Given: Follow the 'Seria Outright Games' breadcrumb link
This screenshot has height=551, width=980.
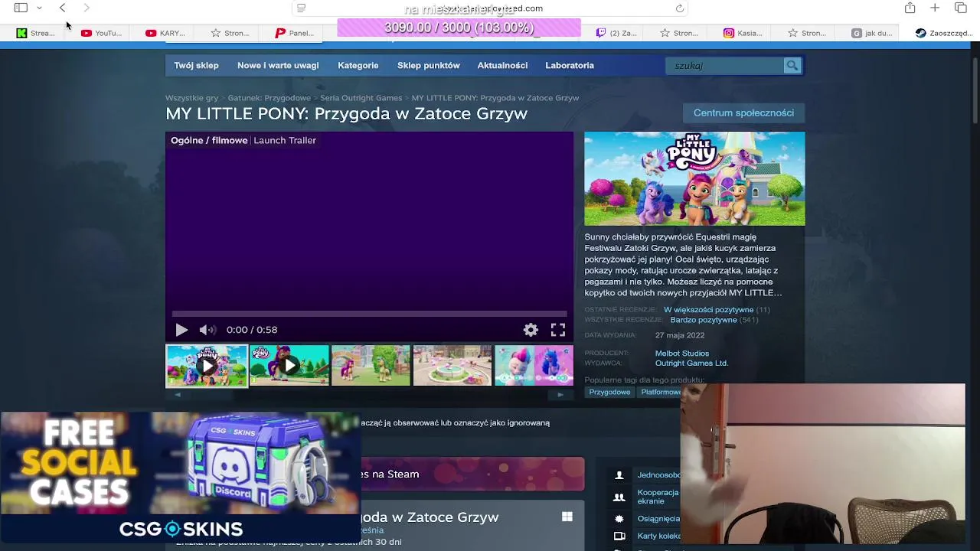Looking at the screenshot, I should pos(361,98).
